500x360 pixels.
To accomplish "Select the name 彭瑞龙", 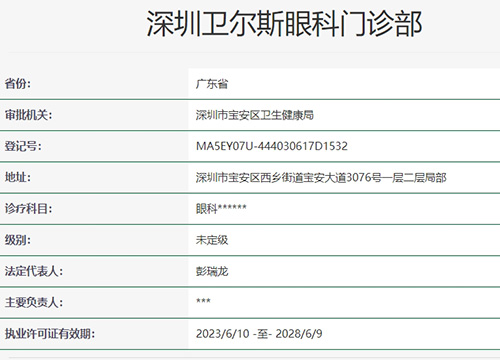I will (x=212, y=271).
